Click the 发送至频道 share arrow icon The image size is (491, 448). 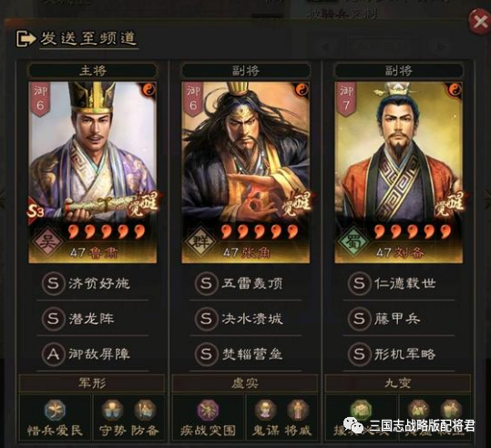26,39
